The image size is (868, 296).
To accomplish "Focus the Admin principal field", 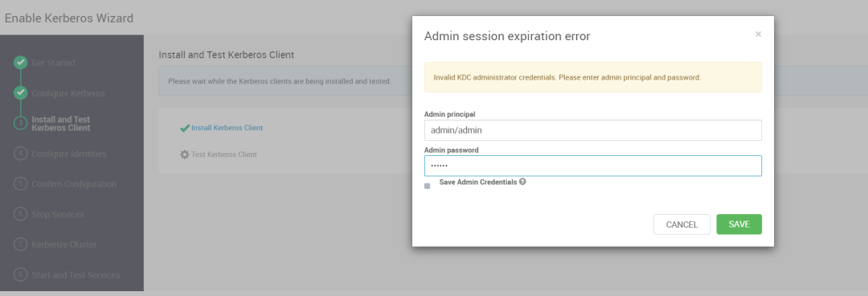I will tap(593, 130).
